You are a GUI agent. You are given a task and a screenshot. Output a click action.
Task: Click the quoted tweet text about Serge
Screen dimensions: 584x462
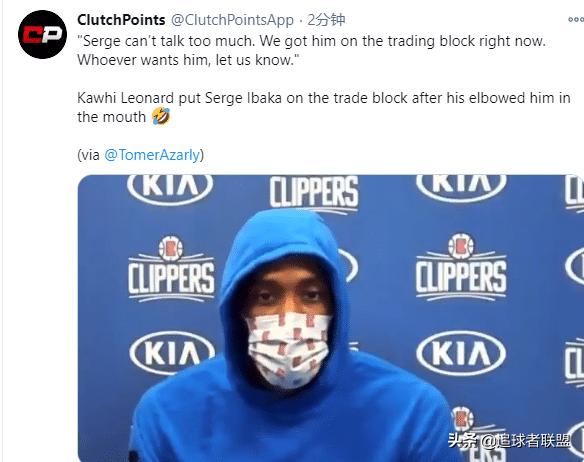click(311, 50)
